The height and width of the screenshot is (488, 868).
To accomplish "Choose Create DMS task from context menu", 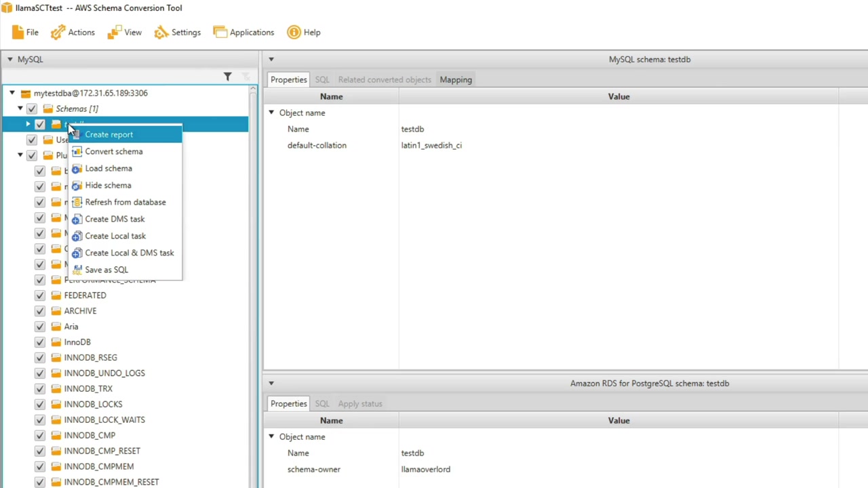I will tap(125, 219).
